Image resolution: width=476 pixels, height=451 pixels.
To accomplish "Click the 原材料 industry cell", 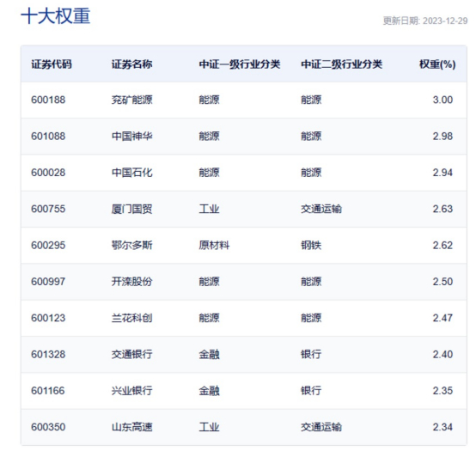I will click(x=214, y=245).
